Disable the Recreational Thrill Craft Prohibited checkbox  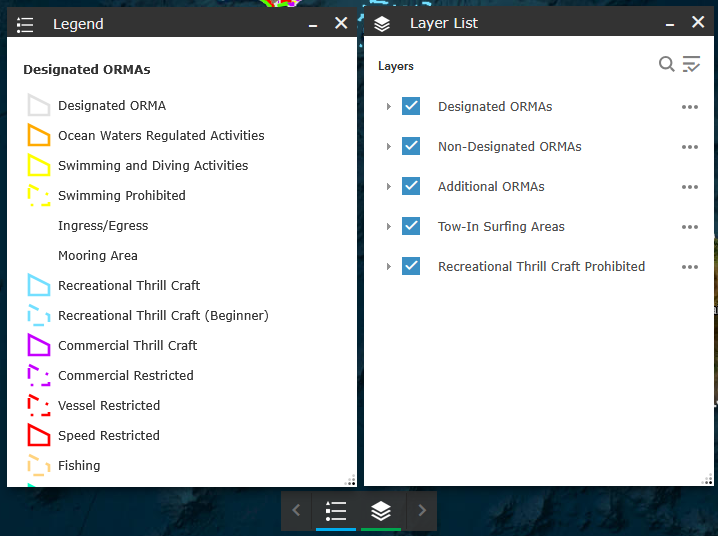(x=411, y=266)
